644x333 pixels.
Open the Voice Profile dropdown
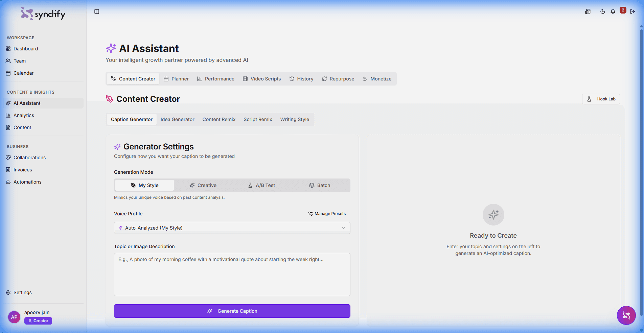coord(232,228)
